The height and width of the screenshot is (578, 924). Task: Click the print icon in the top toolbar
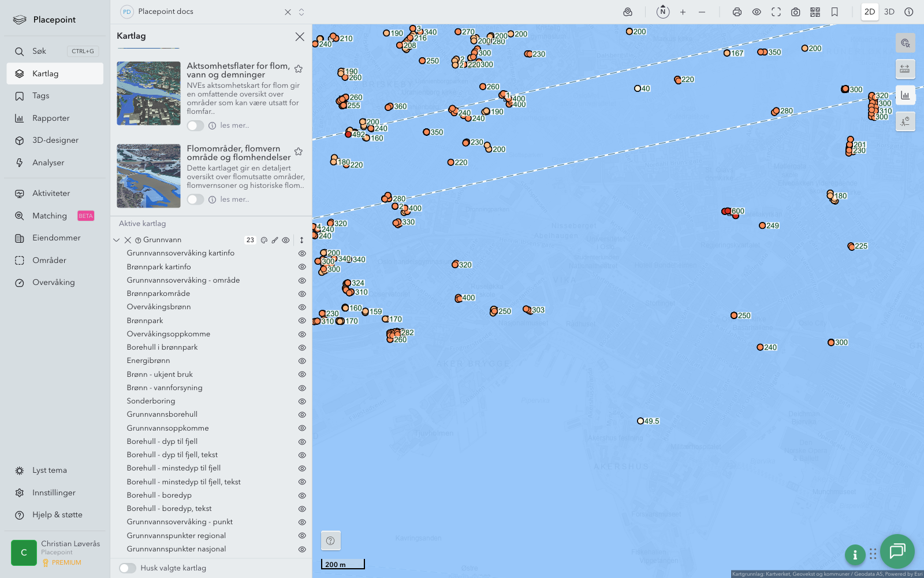point(737,12)
